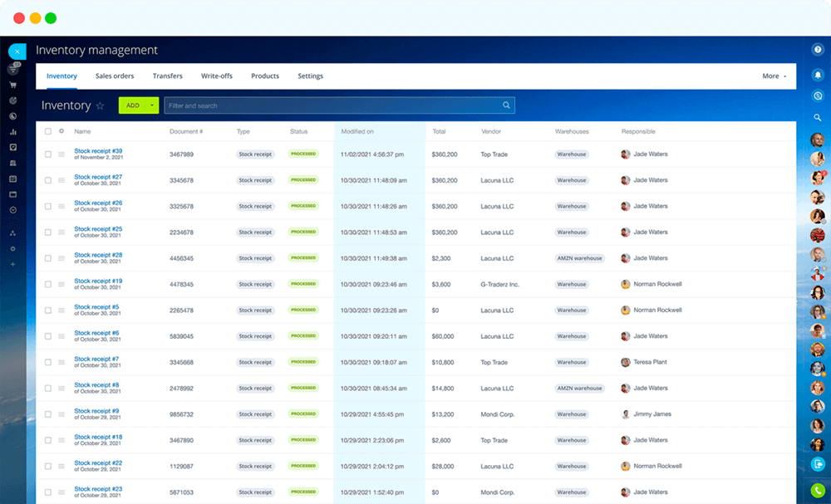Focus the Filter and search field
The width and height of the screenshot is (831, 504).
point(332,105)
